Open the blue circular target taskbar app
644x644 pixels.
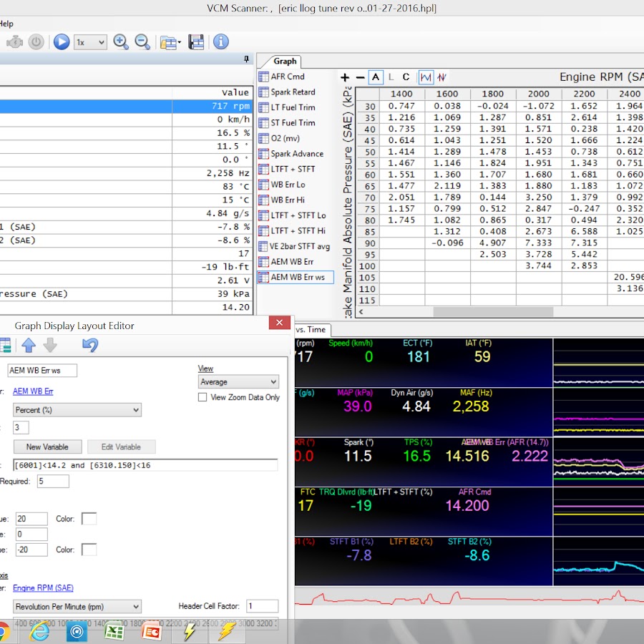point(77,632)
